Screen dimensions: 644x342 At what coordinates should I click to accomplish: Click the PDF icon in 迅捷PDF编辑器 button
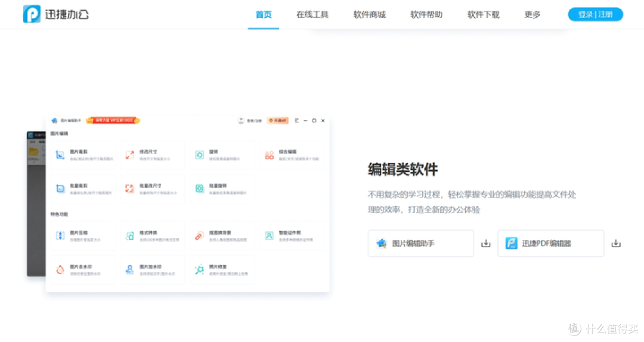pos(512,244)
